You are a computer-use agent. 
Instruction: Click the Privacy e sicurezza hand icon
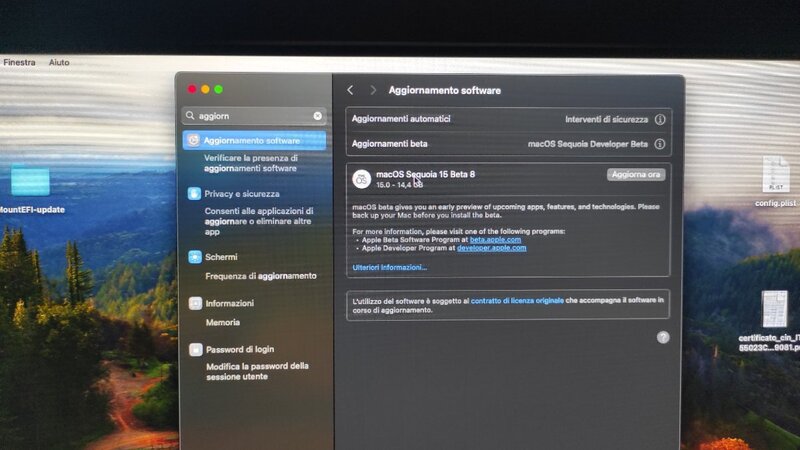194,193
